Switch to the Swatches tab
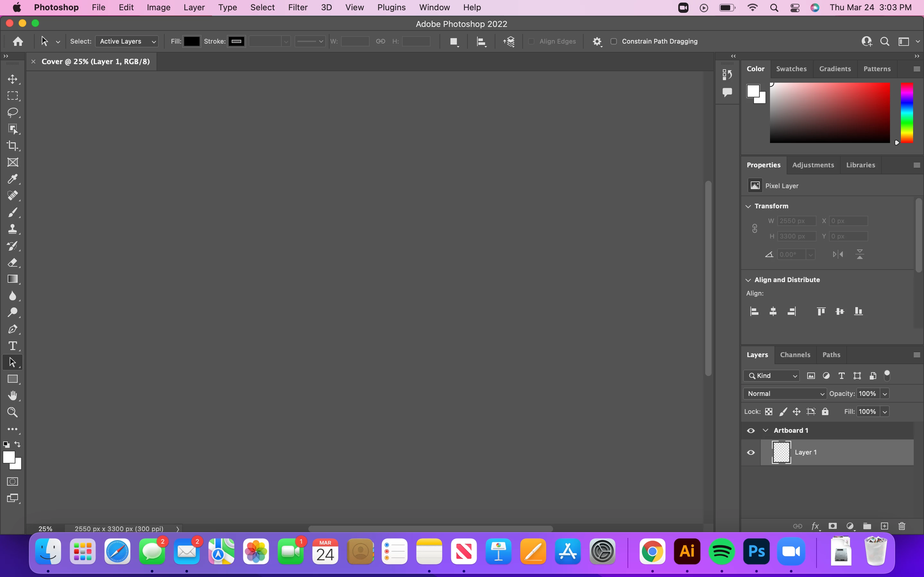 tap(791, 69)
